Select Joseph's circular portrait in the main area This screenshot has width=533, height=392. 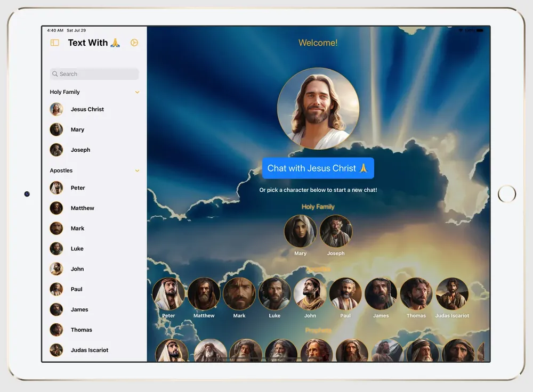point(336,231)
